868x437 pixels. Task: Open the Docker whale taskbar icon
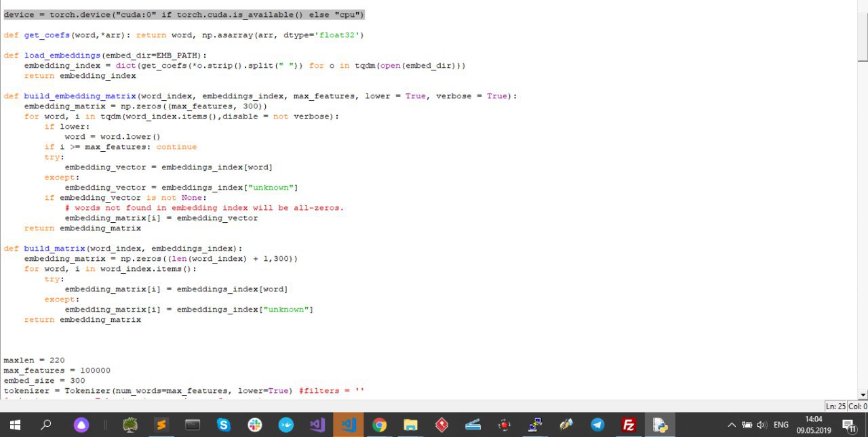(286, 425)
